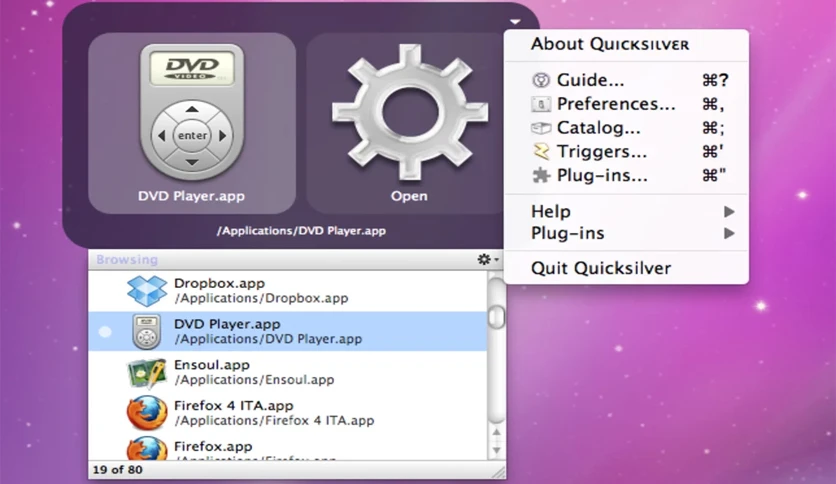Click the Dropbox box icon
Image resolution: width=836 pixels, height=484 pixels.
click(x=147, y=291)
